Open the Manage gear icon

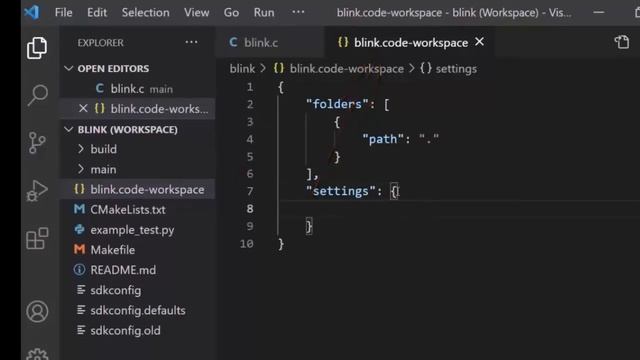(37, 354)
